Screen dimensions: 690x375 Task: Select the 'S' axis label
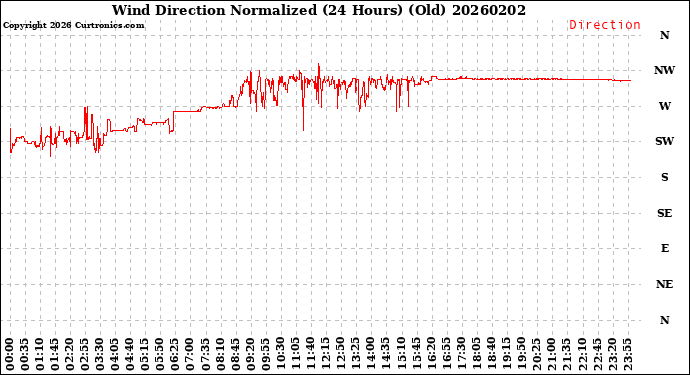pyautogui.click(x=664, y=177)
